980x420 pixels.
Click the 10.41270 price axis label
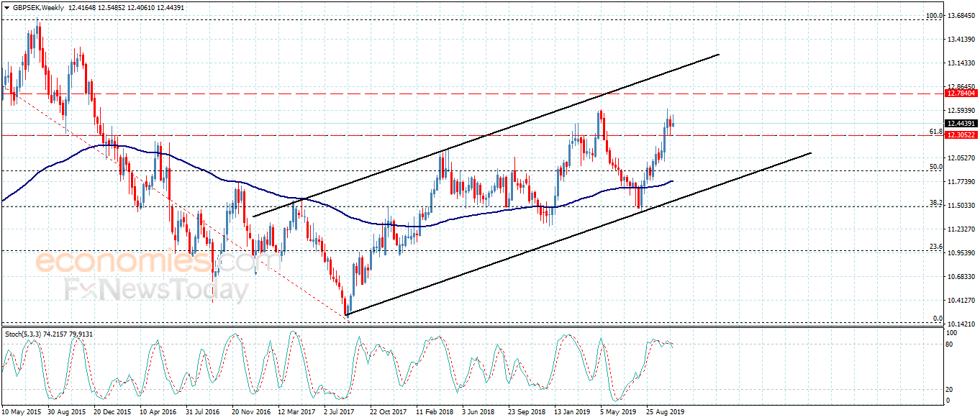click(x=962, y=301)
